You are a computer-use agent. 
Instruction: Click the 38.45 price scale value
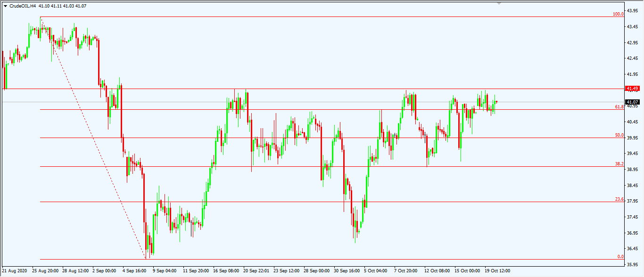[633, 186]
